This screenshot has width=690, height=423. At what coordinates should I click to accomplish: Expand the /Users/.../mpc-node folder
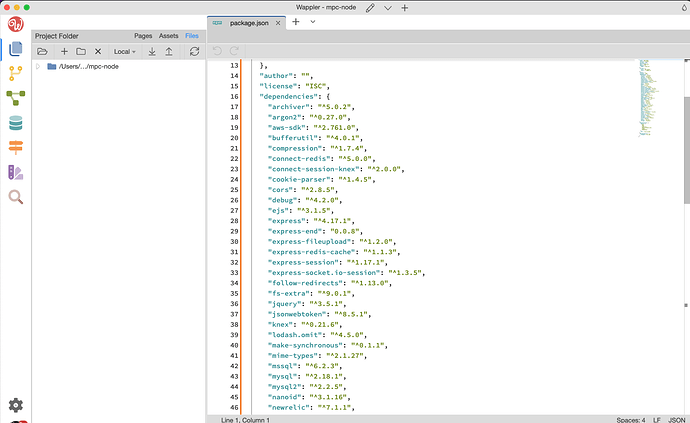coord(38,67)
